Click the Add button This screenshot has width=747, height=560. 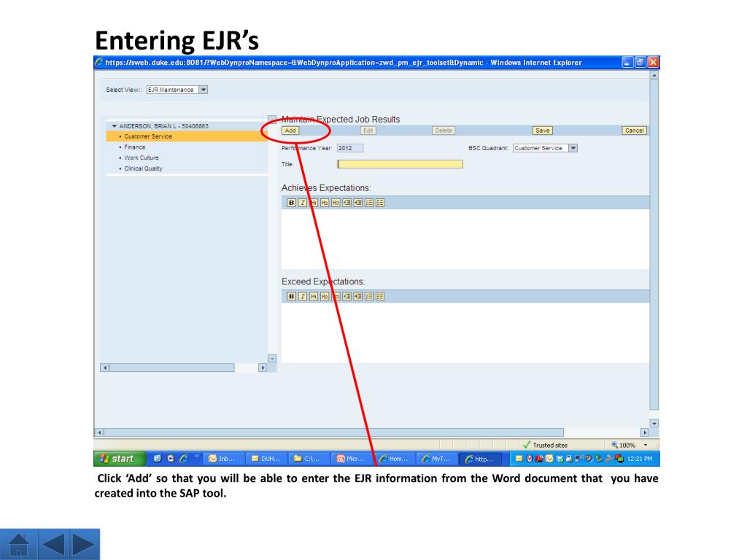click(290, 131)
